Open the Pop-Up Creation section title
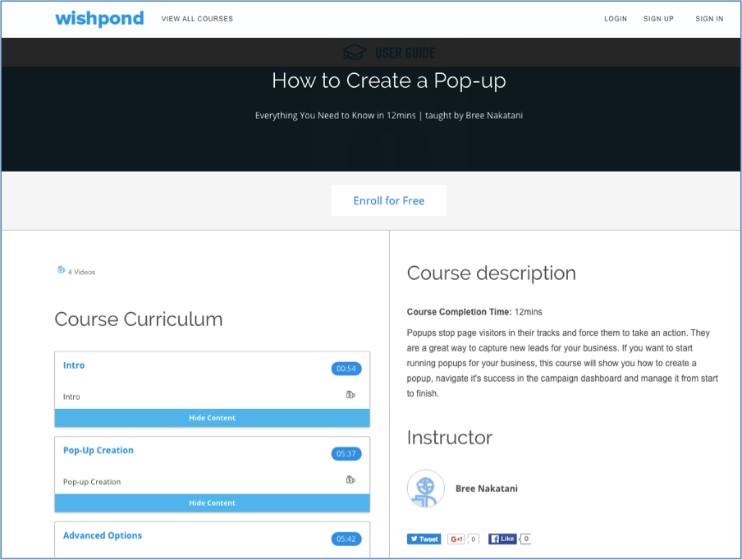This screenshot has width=742, height=560. point(98,451)
